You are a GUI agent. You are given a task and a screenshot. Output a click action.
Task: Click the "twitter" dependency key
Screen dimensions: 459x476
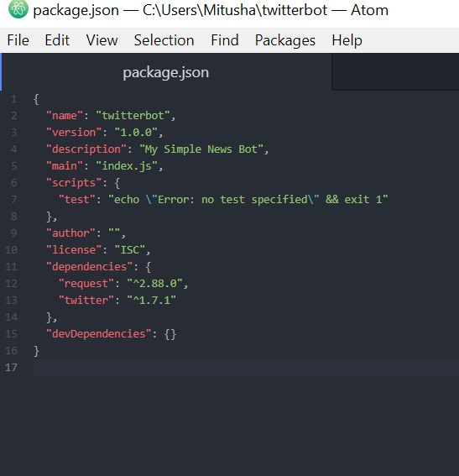[x=86, y=301]
